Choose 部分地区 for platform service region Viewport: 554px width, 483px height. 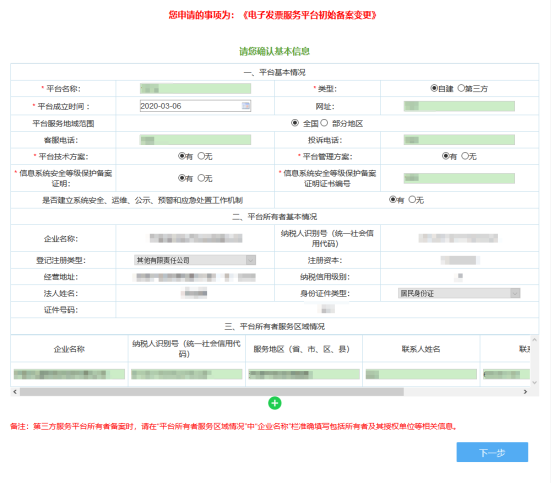324,123
